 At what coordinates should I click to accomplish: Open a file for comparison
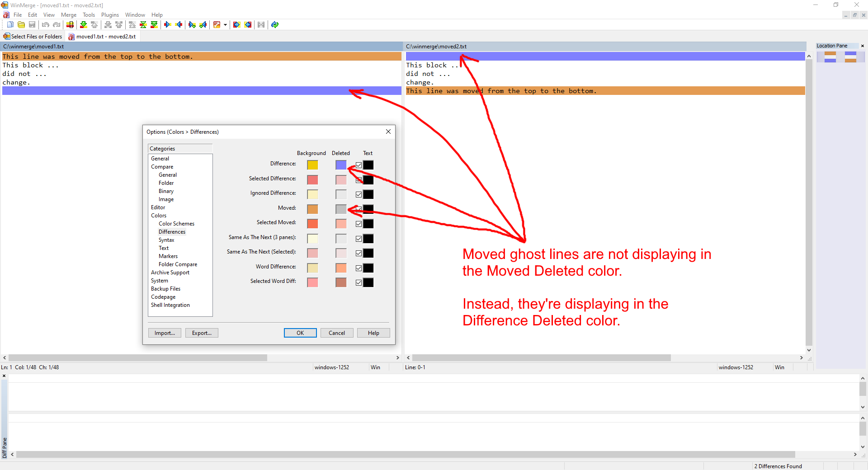21,24
